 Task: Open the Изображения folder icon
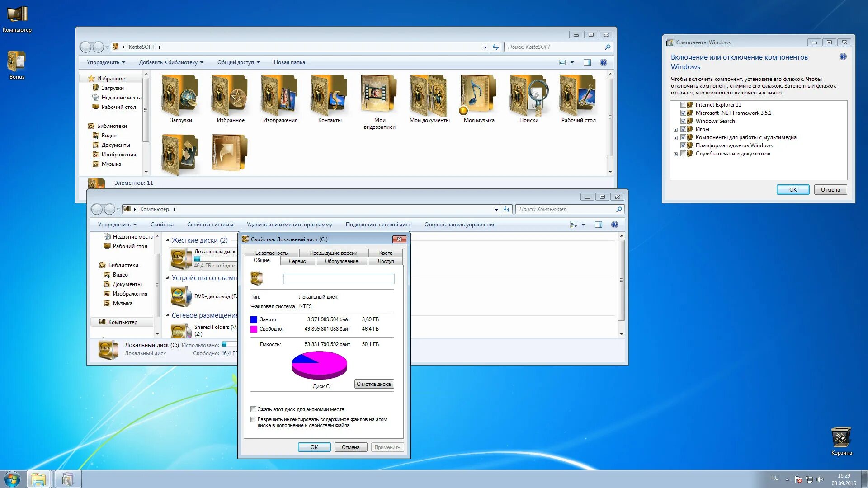(x=280, y=96)
